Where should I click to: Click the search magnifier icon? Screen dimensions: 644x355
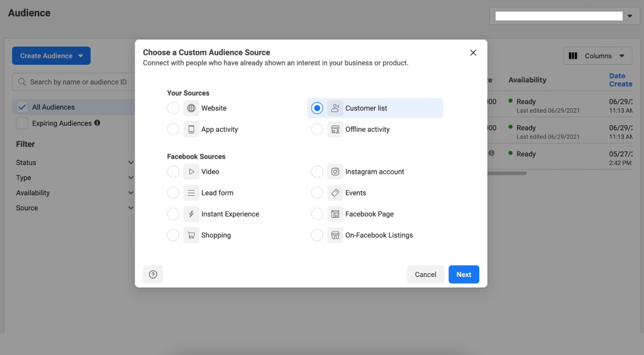point(22,82)
